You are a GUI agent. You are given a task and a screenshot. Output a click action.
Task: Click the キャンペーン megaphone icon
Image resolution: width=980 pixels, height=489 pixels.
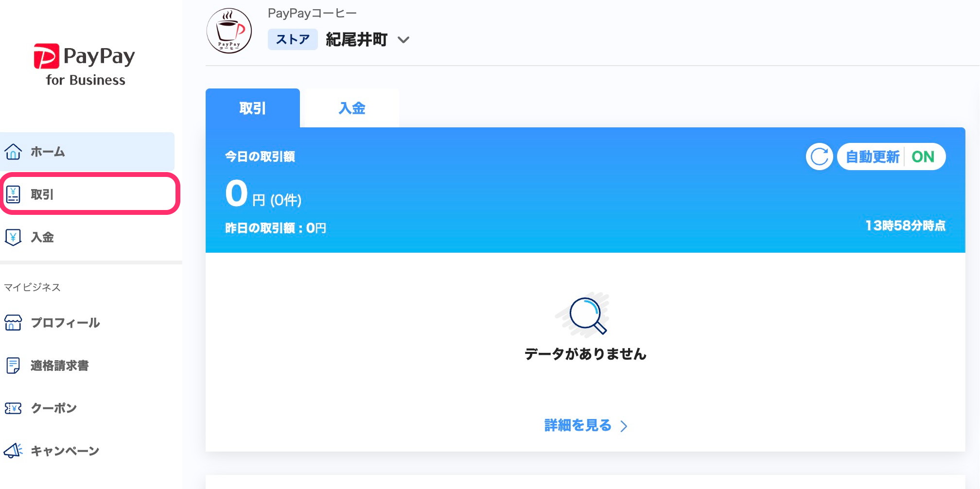tap(13, 451)
